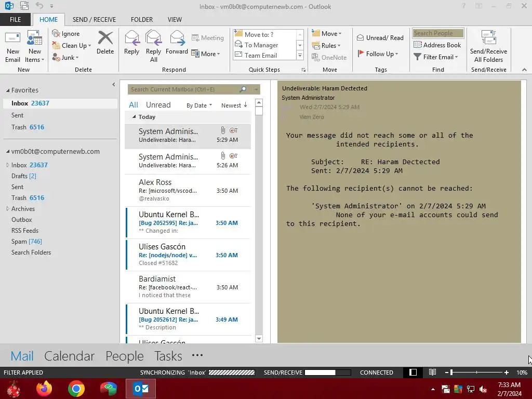
Task: Collapse the Today group
Action: pyautogui.click(x=134, y=117)
